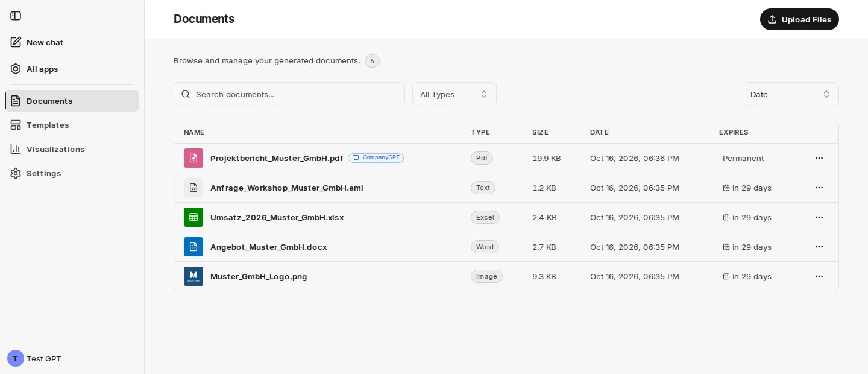Click the expiry clock icon for Umsatz_2026 row

[x=726, y=217]
